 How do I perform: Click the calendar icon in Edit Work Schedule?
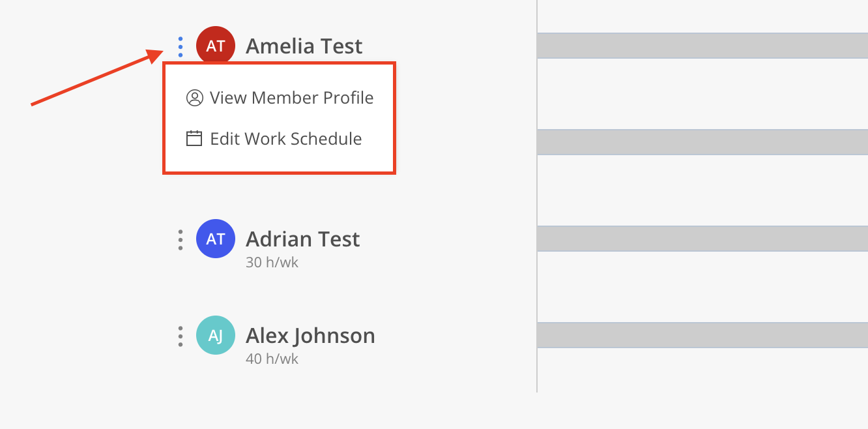(x=194, y=138)
